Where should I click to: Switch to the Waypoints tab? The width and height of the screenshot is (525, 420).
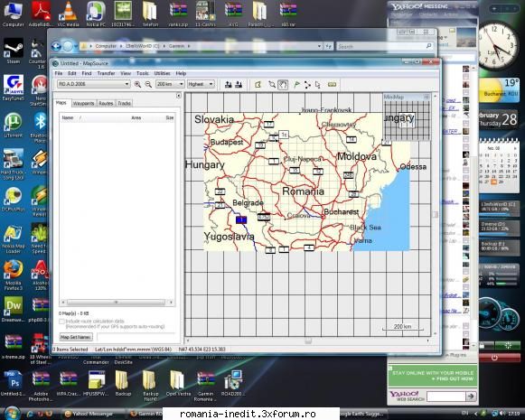pyautogui.click(x=83, y=103)
